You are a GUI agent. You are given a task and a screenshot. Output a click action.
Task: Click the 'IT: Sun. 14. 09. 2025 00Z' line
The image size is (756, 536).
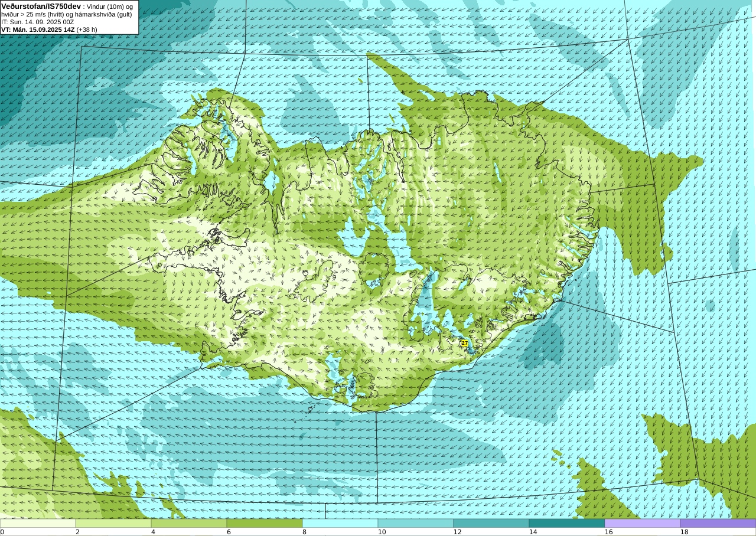click(37, 22)
